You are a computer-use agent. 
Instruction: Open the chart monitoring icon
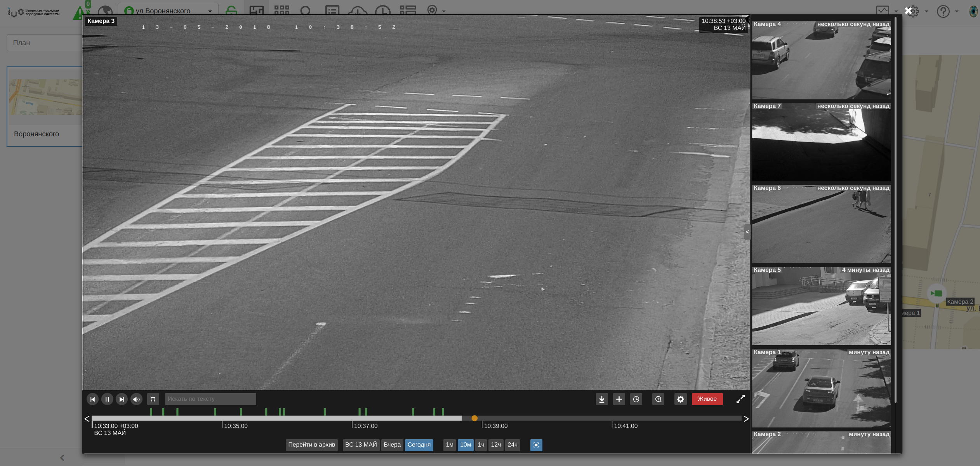[883, 11]
